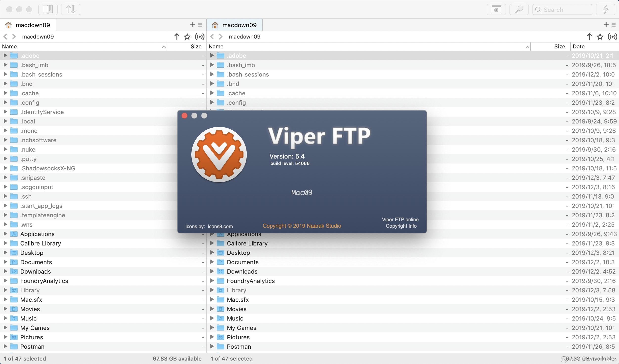Go back in right pane
This screenshot has height=364, width=619.
click(212, 37)
